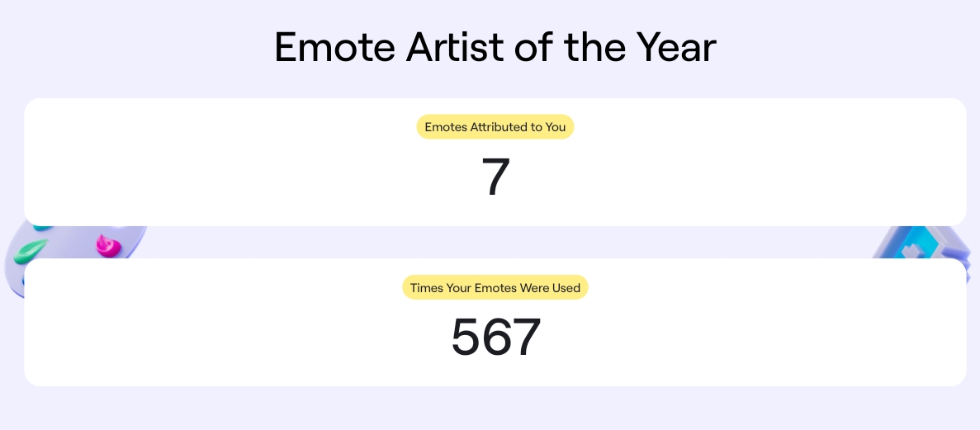Select the number 7 emote count

pyautogui.click(x=495, y=177)
